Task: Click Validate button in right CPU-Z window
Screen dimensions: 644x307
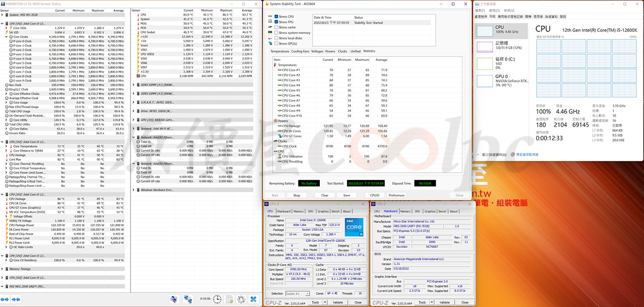Action: (x=445, y=302)
